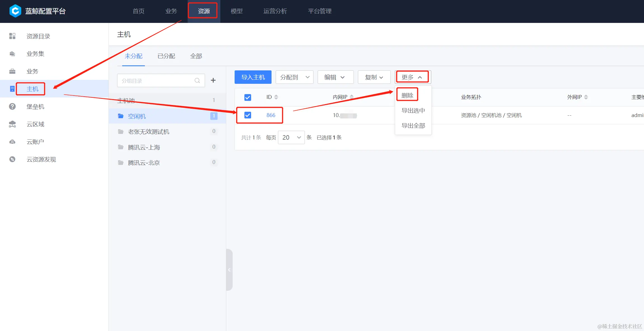Screen dimensions: 644x331
Task: Sort by 内网IP column arrows
Action: (352, 97)
